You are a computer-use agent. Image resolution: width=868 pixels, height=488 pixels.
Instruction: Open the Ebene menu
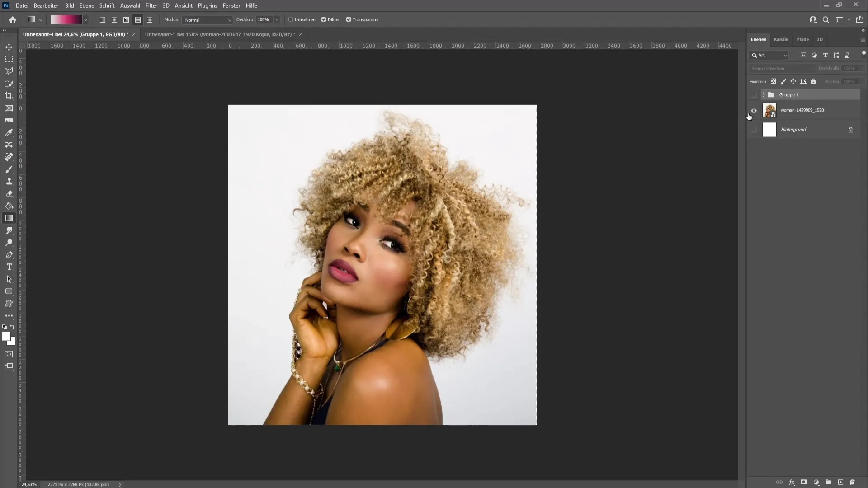coord(86,5)
